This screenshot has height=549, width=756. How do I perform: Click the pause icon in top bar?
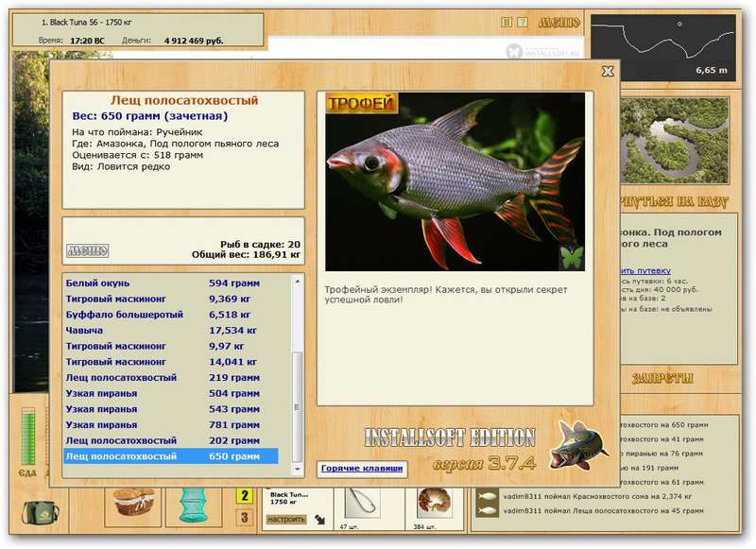click(x=507, y=22)
